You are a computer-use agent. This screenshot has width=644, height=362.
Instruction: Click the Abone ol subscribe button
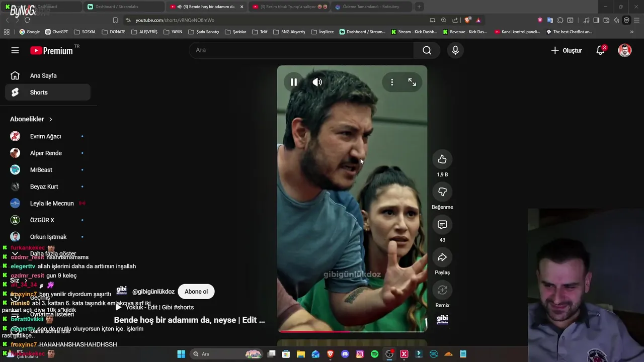[196, 292]
